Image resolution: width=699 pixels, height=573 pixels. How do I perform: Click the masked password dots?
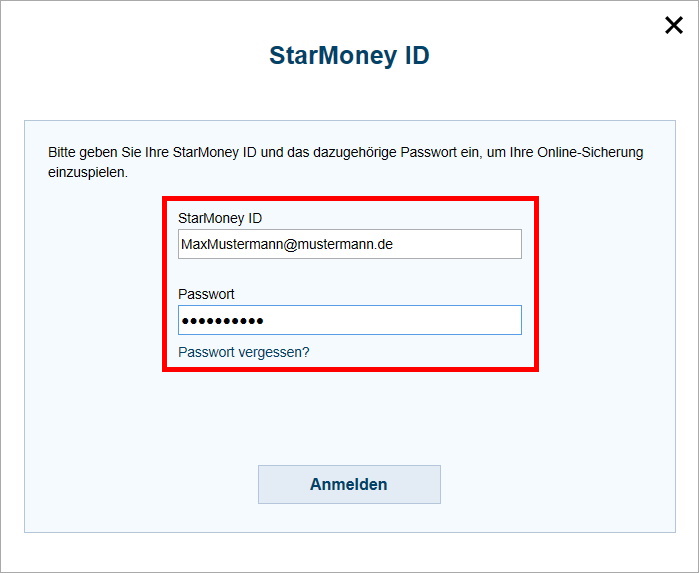coord(222,321)
